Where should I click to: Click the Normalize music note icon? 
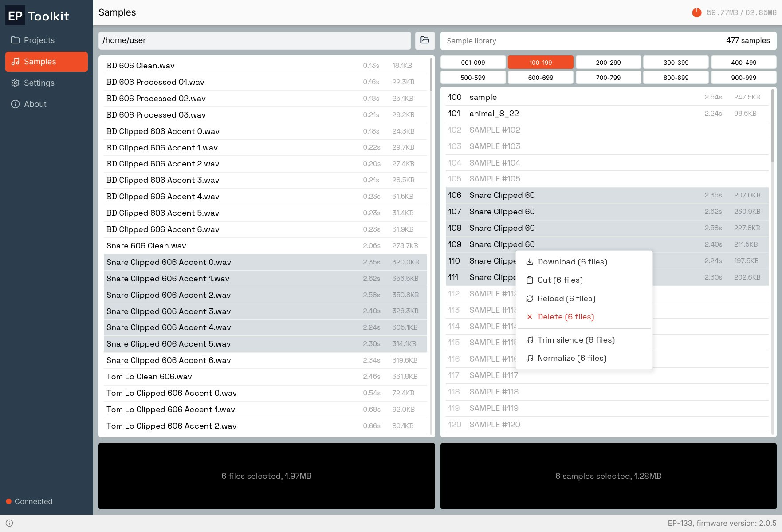point(530,358)
